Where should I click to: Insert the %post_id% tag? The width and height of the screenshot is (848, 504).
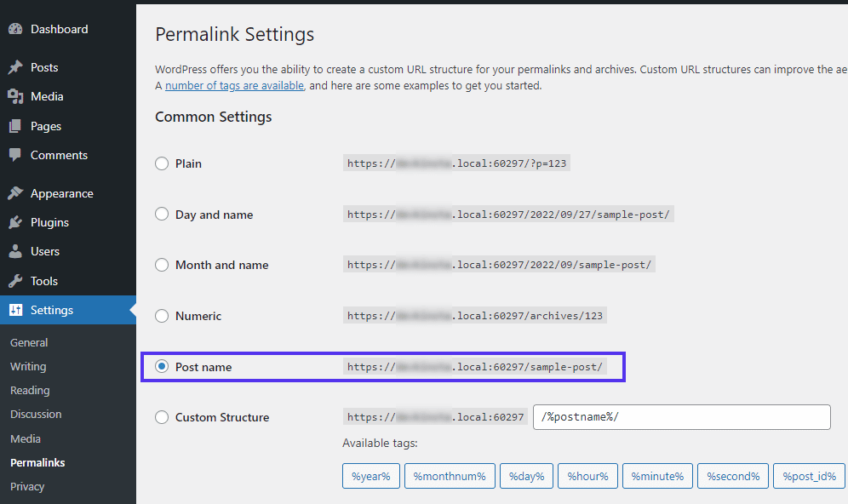809,476
